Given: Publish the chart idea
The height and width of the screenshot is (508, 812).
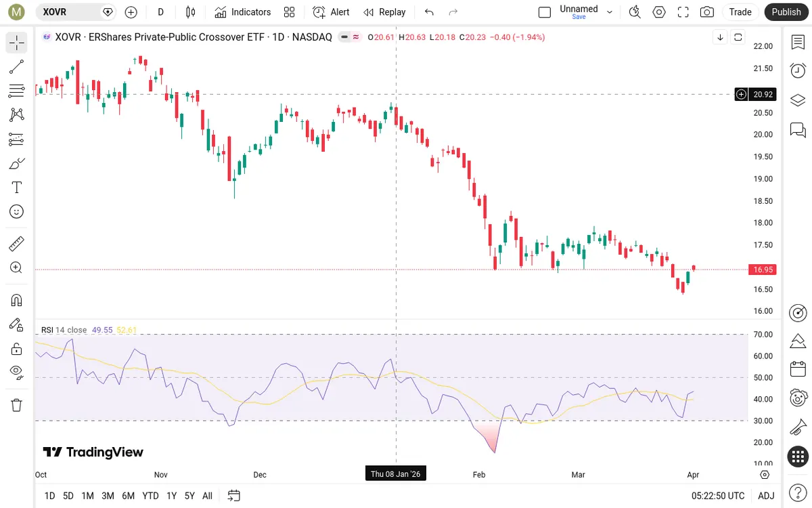Looking at the screenshot, I should (x=786, y=12).
